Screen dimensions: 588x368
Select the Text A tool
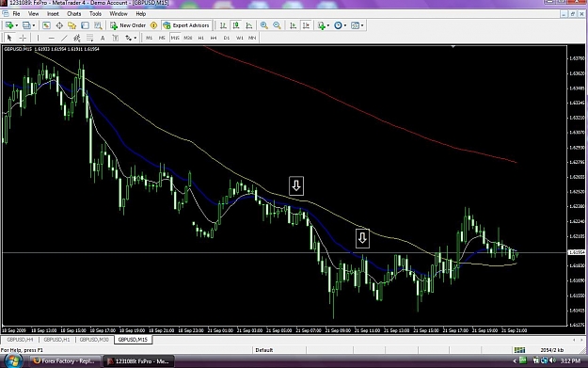coord(103,38)
